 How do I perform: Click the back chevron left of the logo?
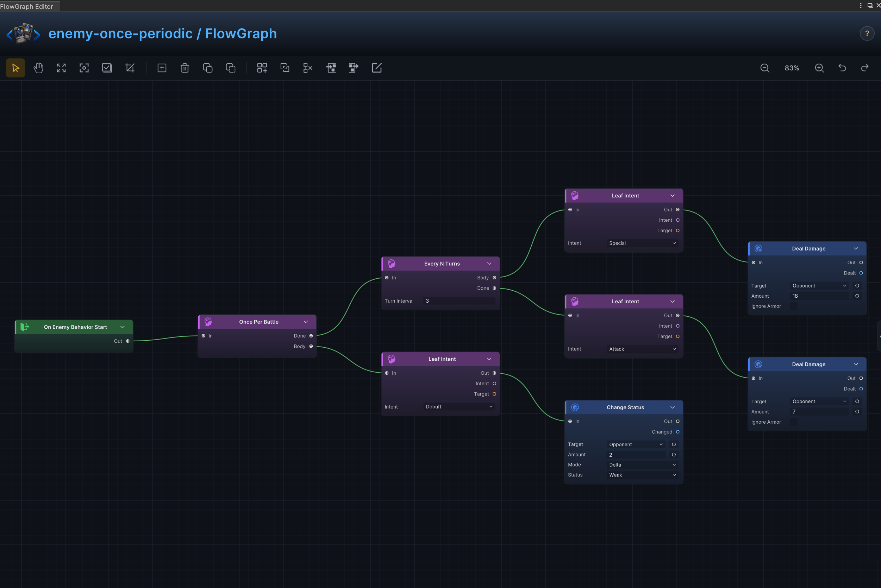(10, 35)
